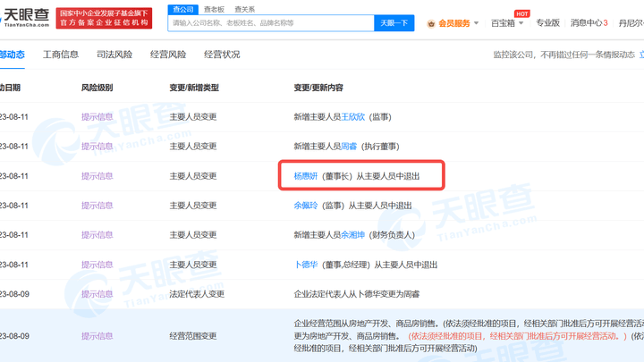Switch to the 工商信息 tab
Image resolution: width=644 pixels, height=362 pixels.
61,55
